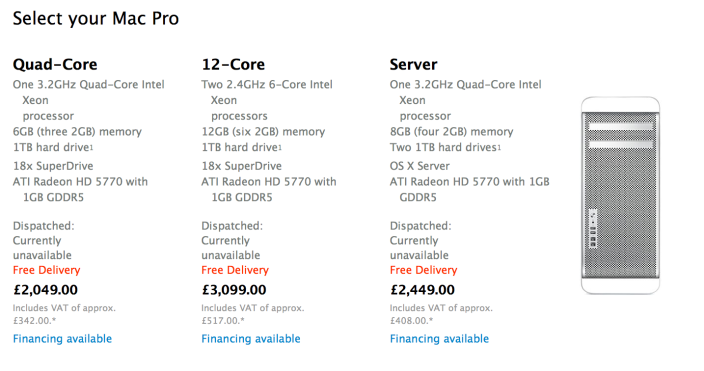
Task: Click the Quad-Core 1TB hard drive footnote
Action: click(92, 146)
